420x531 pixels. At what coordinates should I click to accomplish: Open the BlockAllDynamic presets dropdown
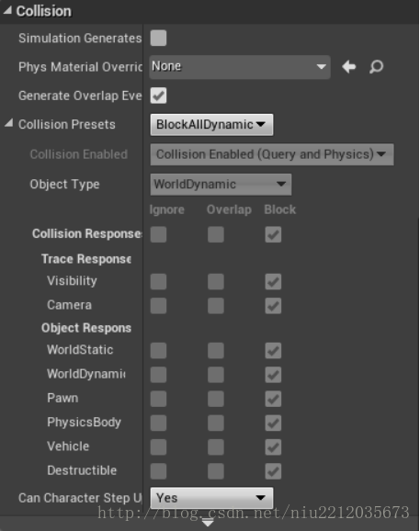[x=211, y=125]
